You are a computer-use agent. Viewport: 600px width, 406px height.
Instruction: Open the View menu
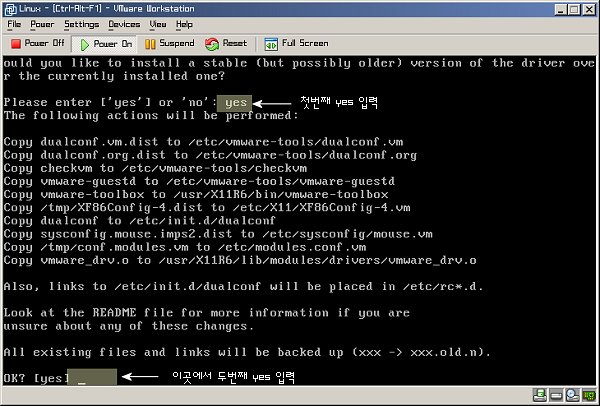click(x=158, y=24)
